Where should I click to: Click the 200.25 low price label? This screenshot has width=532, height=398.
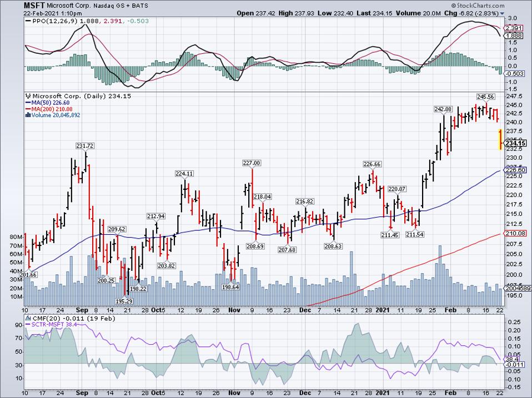pyautogui.click(x=106, y=281)
